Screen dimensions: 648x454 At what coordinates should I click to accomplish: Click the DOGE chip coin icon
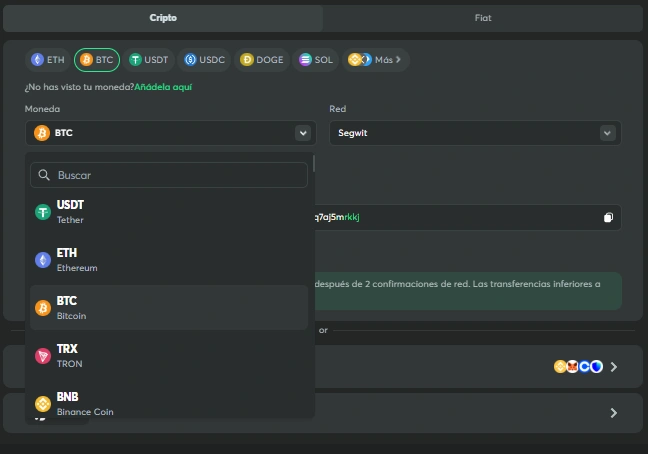pyautogui.click(x=247, y=60)
